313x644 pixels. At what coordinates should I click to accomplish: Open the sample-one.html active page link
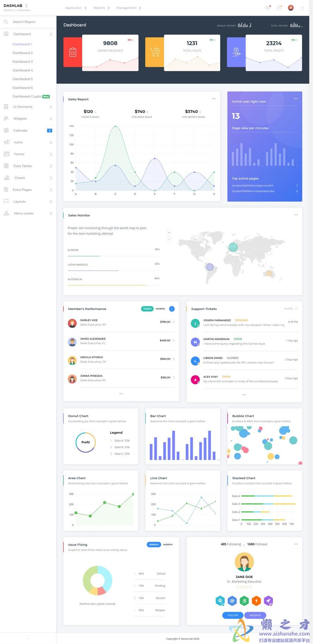point(252,186)
